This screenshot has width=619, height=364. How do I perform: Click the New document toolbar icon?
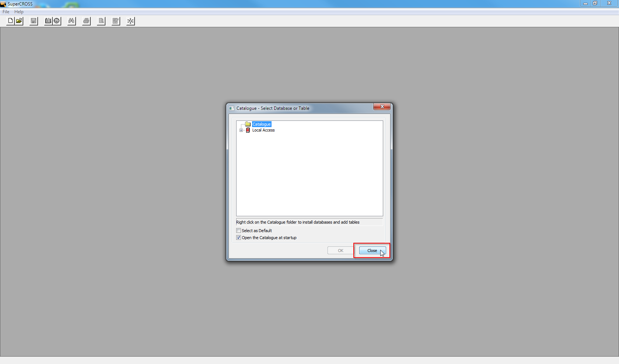point(11,21)
